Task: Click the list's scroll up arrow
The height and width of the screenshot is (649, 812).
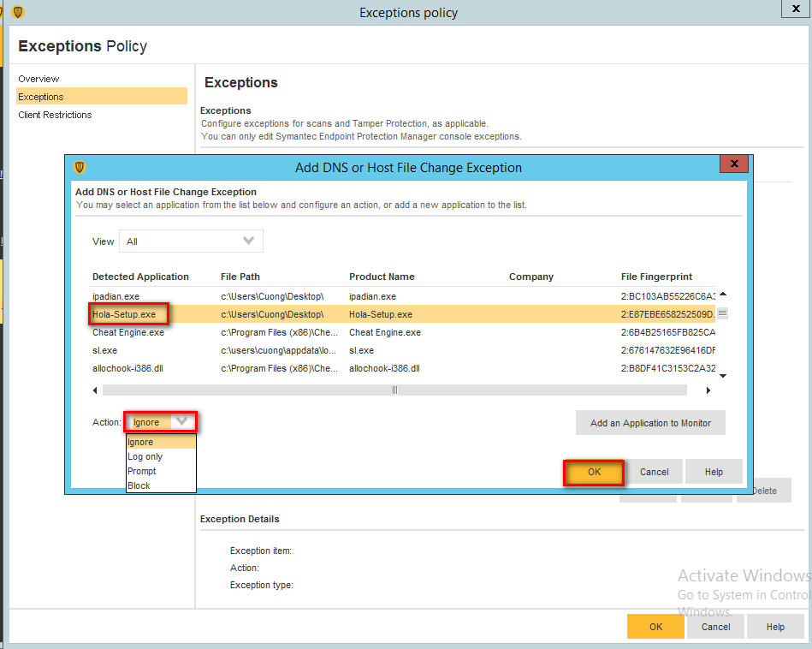Action: click(723, 294)
